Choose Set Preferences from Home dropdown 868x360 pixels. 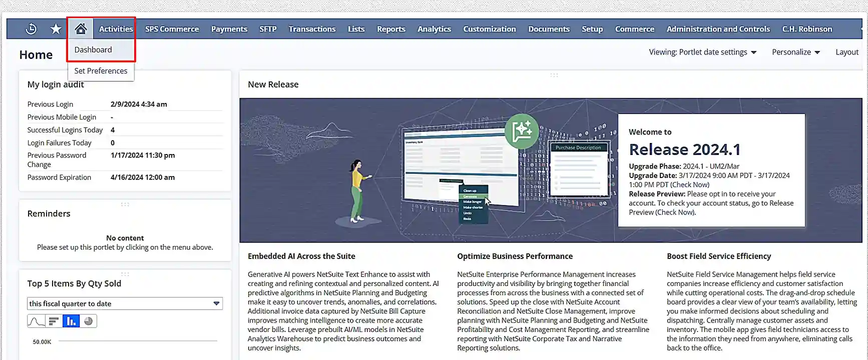coord(101,71)
